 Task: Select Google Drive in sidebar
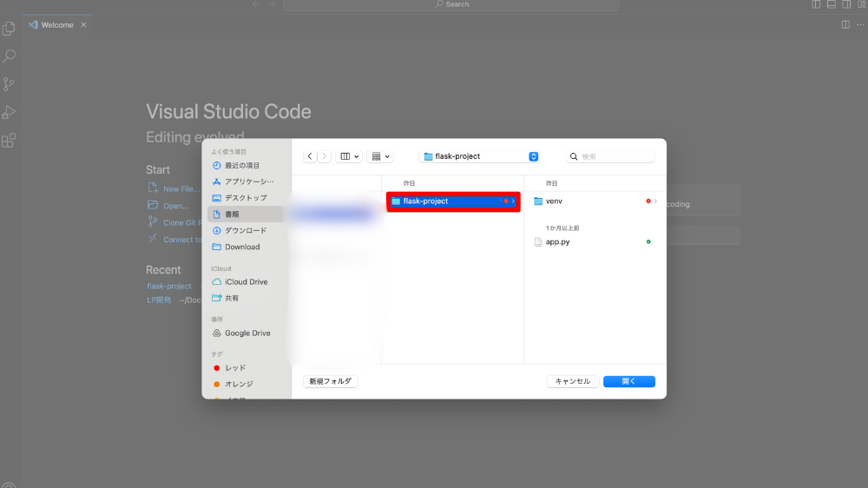point(246,333)
